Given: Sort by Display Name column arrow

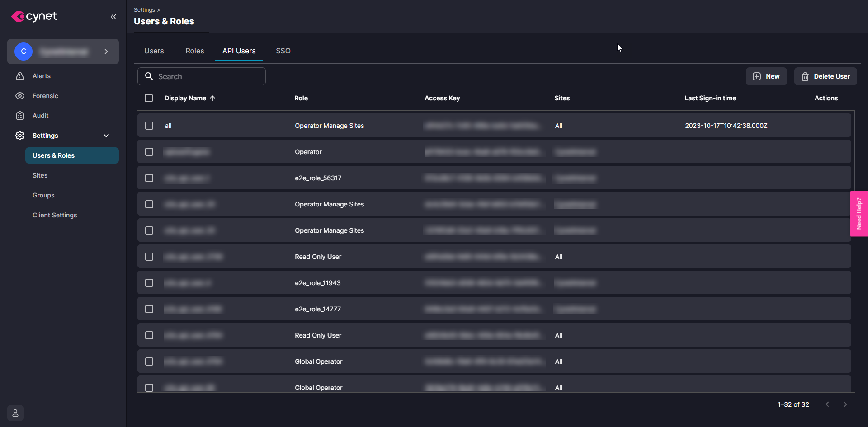Looking at the screenshot, I should 212,98.
